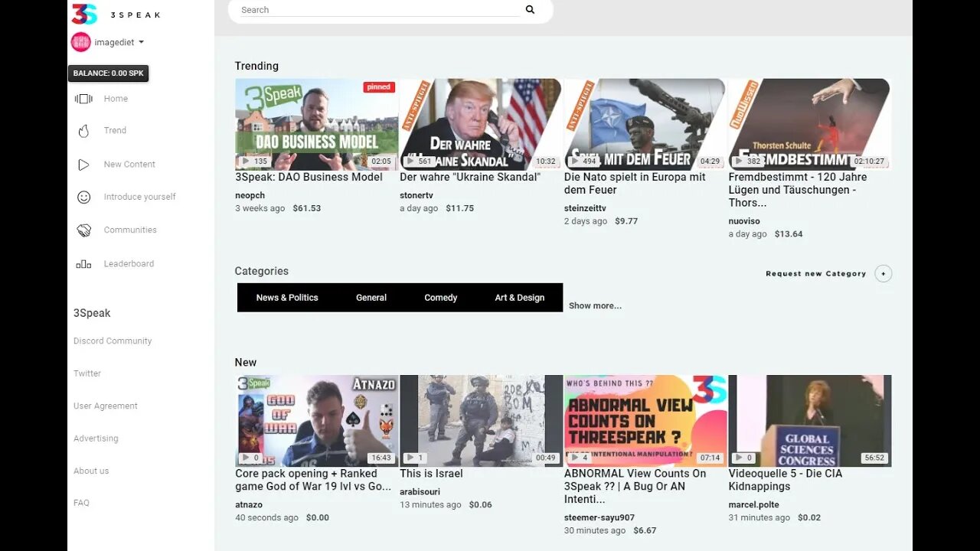
Task: Open title 'Fremdbestimmt - 120 Jahre Lügen'
Action: 798,190
